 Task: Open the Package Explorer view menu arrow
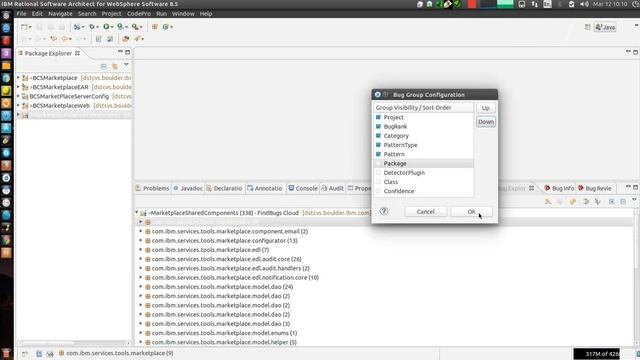click(126, 65)
